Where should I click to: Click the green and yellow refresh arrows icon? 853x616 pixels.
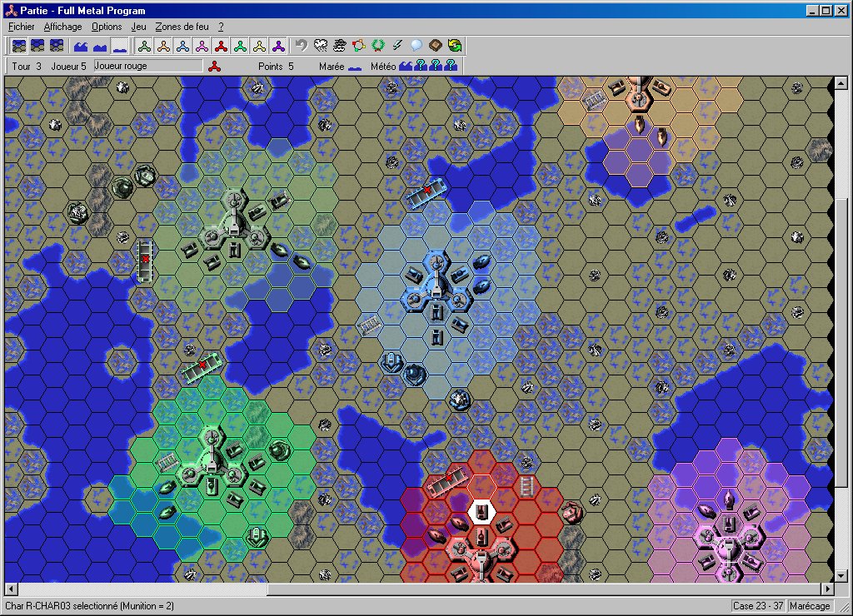click(455, 45)
